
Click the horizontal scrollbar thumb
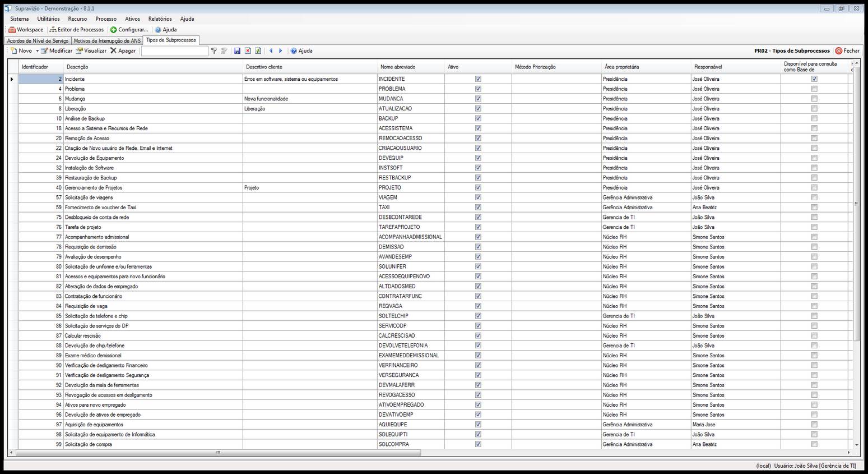(218, 452)
